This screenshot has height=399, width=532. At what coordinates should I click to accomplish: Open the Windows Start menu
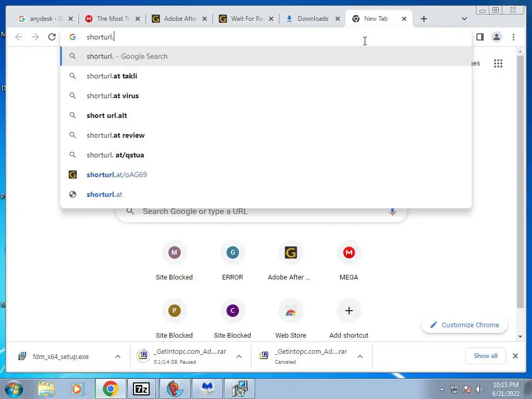14,389
